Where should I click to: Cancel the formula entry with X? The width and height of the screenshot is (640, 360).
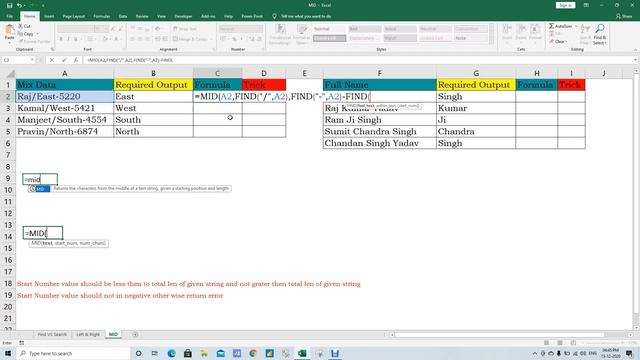pyautogui.click(x=52, y=60)
